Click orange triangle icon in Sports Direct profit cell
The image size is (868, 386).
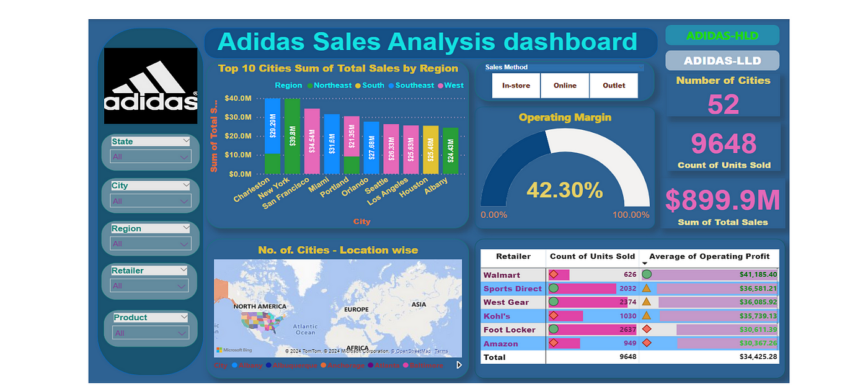tap(647, 288)
